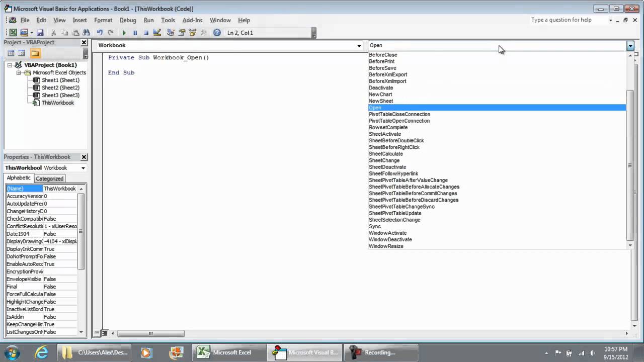Click the Cut scissors icon
This screenshot has width=644, height=362.
pos(54,33)
